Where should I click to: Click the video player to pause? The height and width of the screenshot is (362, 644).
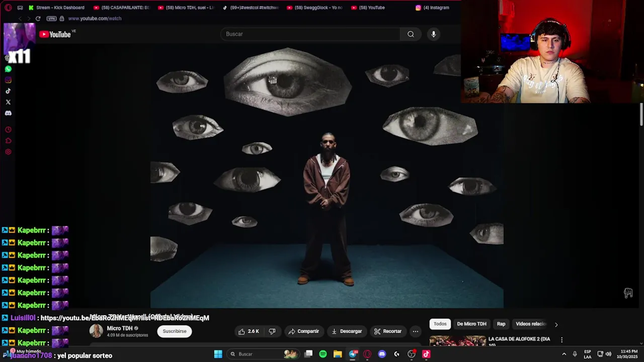(x=327, y=175)
